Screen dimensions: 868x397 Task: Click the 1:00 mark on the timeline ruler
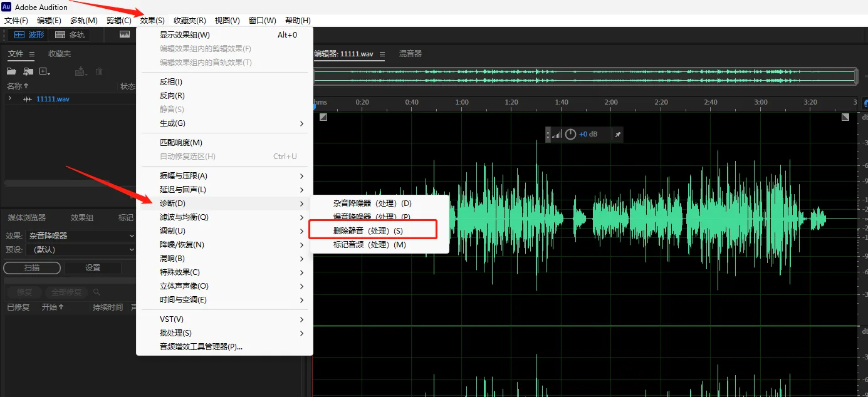(462, 102)
